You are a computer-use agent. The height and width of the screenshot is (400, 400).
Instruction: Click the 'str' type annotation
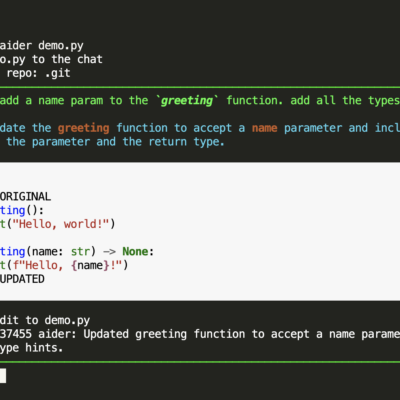point(80,251)
